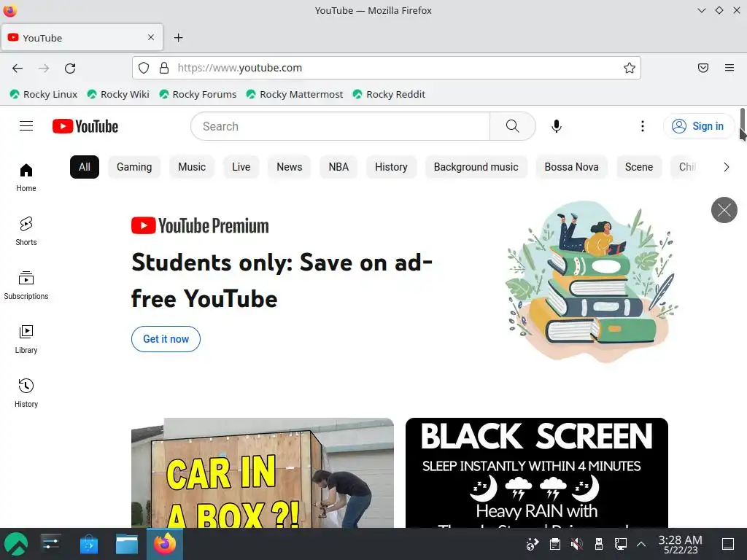Select the Live category chip
This screenshot has height=560, width=747.
point(241,167)
